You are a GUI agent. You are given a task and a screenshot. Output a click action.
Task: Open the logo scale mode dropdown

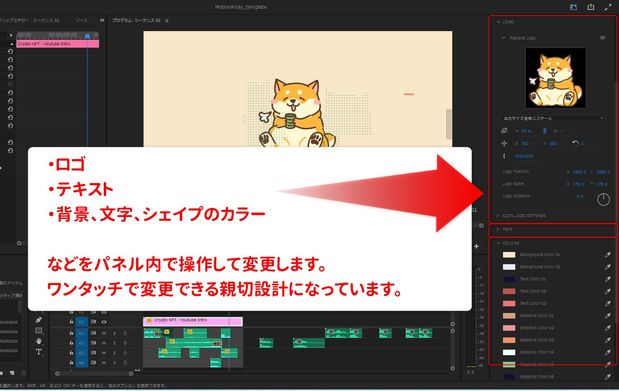tap(553, 118)
